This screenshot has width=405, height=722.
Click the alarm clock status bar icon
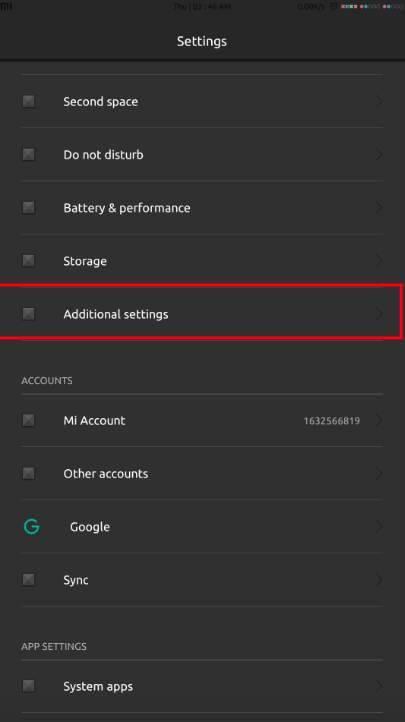coord(334,6)
